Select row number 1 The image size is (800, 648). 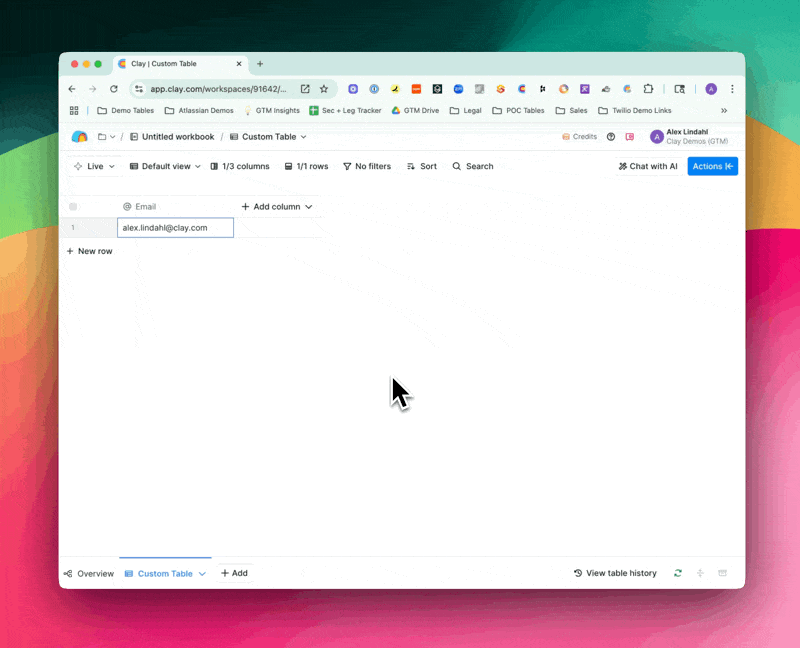[x=73, y=228]
